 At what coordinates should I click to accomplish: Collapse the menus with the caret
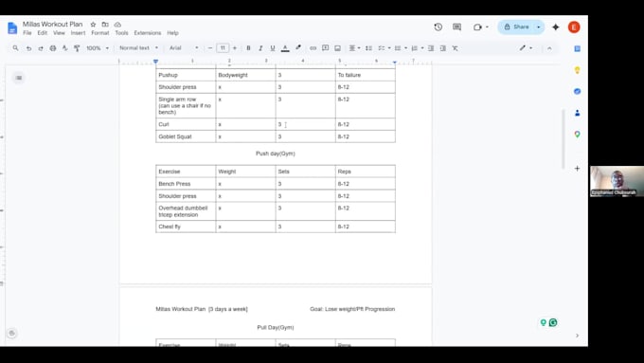[549, 48]
